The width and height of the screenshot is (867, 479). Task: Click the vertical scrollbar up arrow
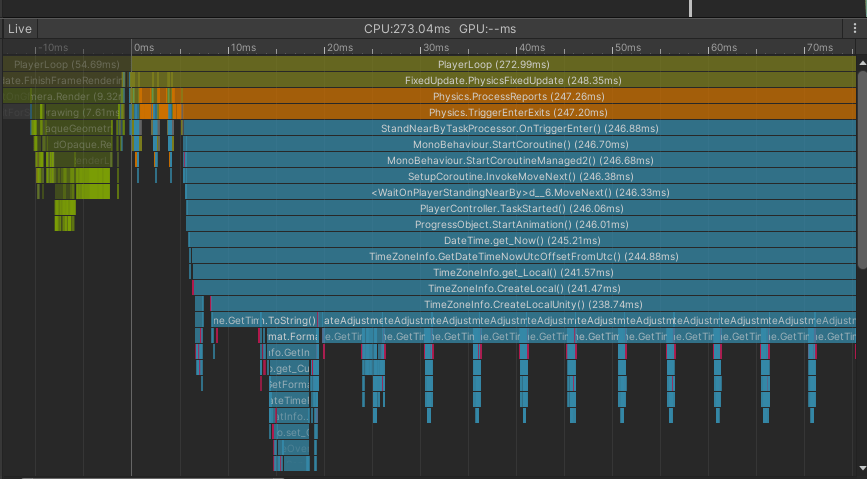862,64
